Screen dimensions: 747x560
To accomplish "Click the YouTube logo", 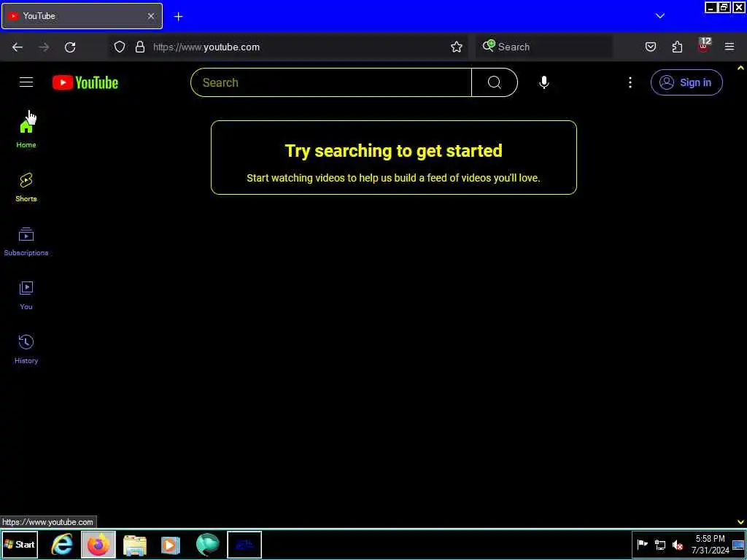I will pos(85,82).
